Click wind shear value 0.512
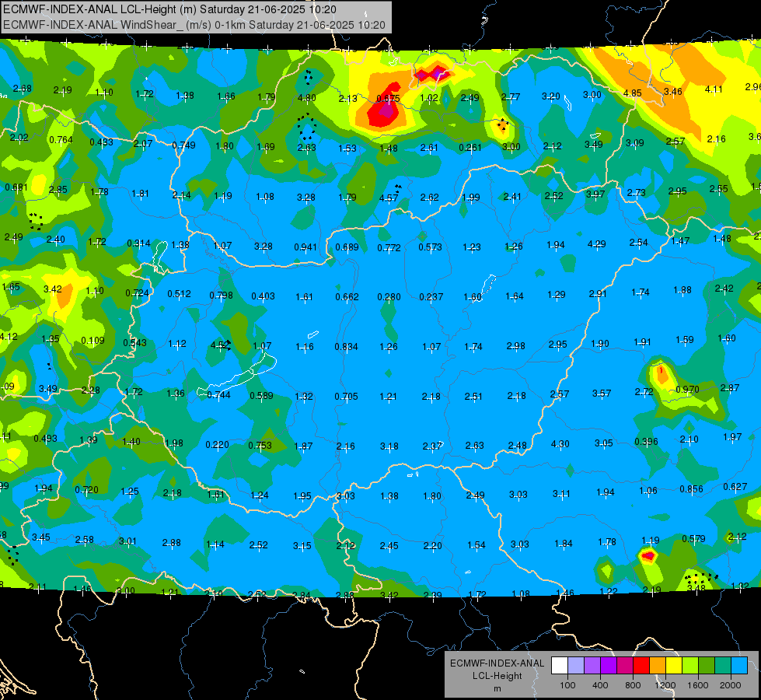 [179, 294]
